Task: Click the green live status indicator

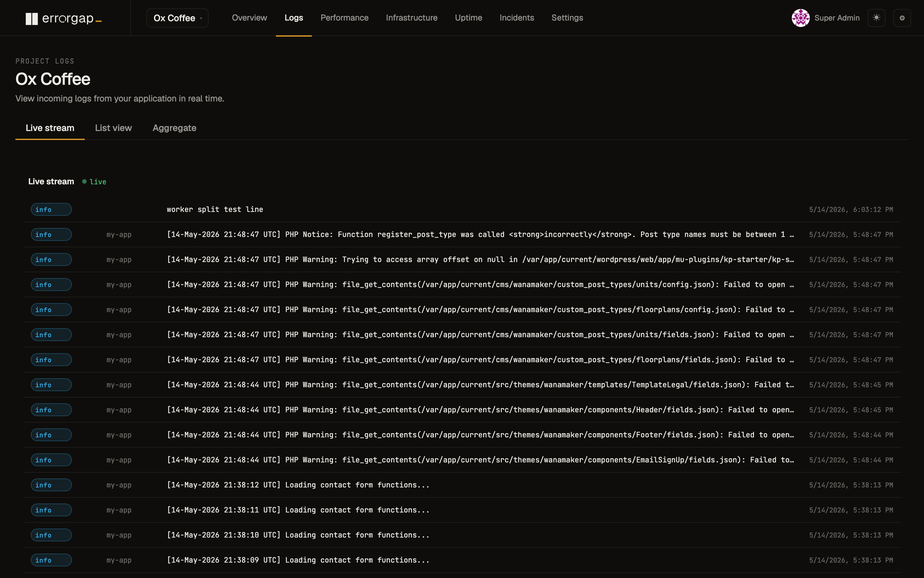Action: pos(94,182)
